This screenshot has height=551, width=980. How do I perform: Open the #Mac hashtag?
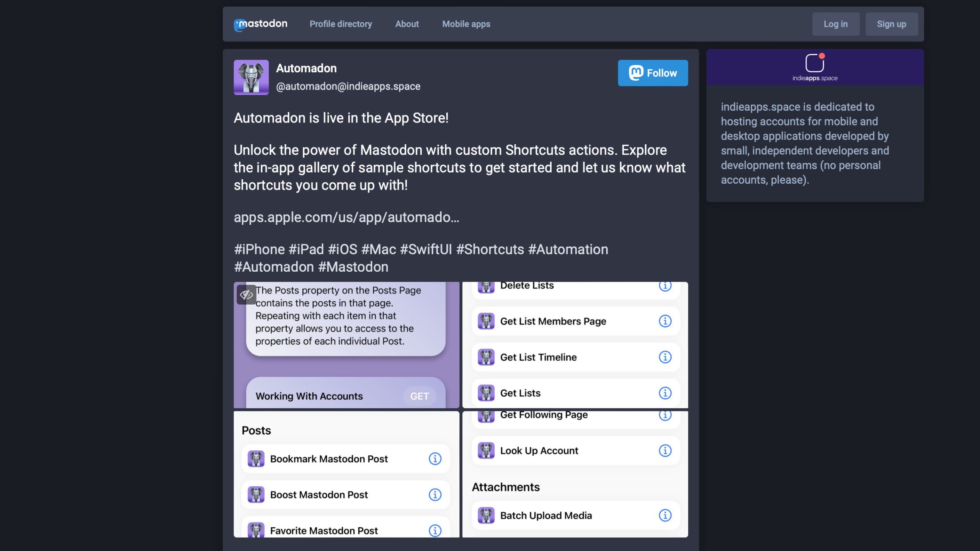(379, 249)
